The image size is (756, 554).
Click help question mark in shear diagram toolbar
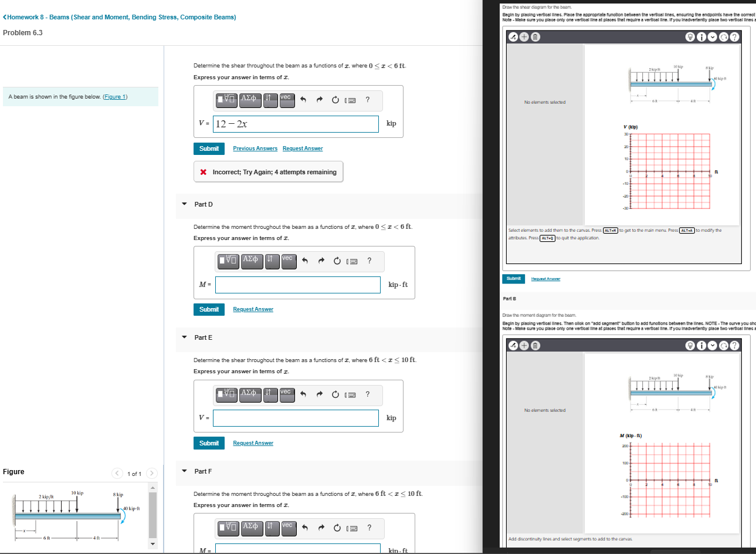[x=734, y=37]
